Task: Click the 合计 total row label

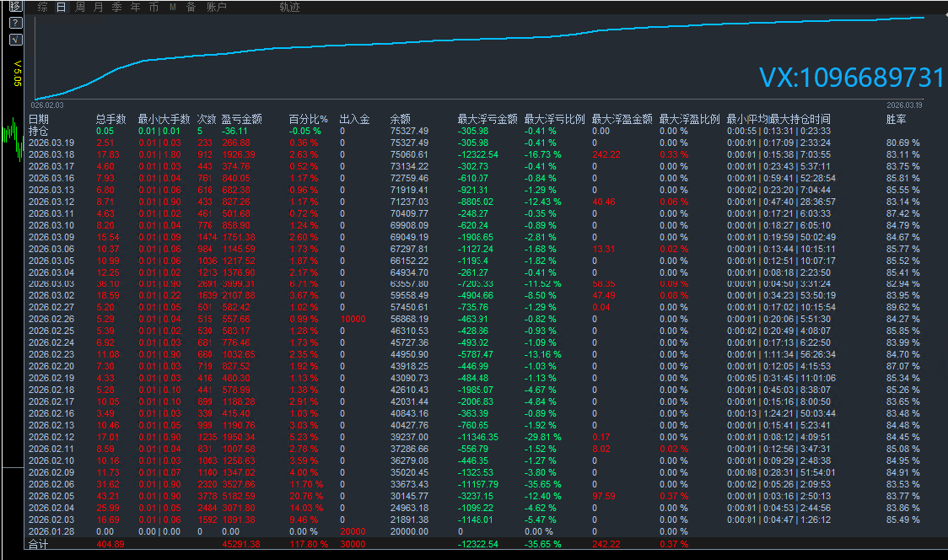Action: (39, 544)
